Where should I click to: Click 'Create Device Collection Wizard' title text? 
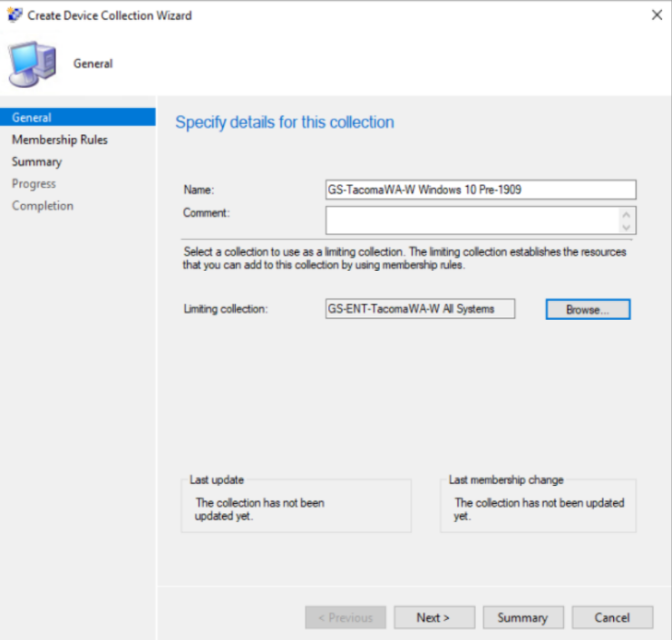110,15
